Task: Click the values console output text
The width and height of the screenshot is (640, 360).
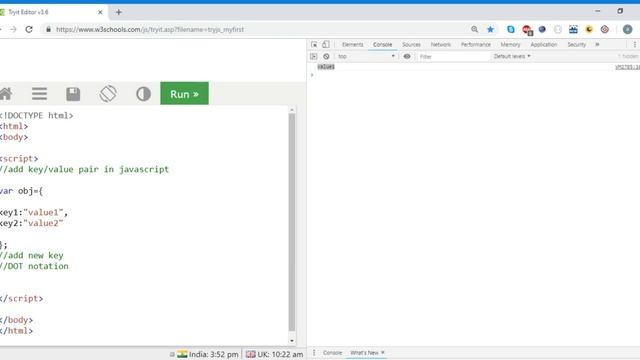Action: click(x=326, y=67)
